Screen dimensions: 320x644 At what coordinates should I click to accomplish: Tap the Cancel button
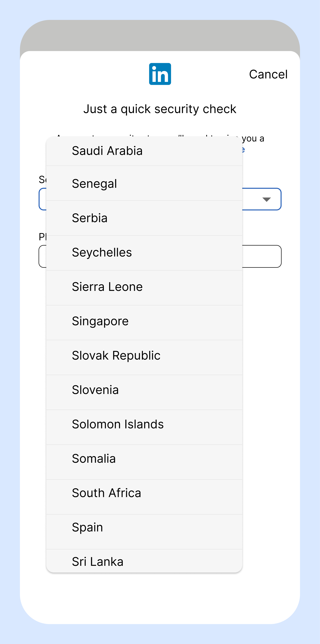point(268,74)
